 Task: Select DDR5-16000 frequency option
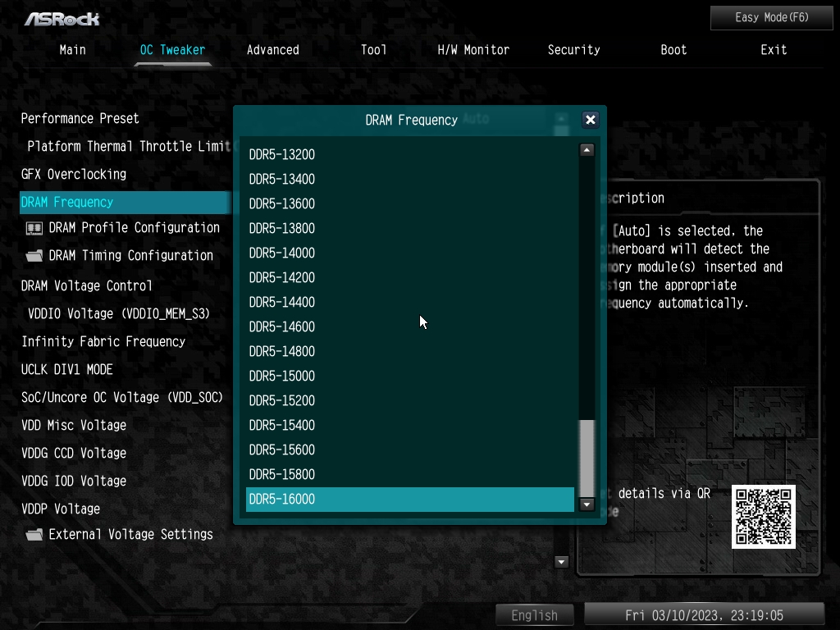pyautogui.click(x=410, y=500)
